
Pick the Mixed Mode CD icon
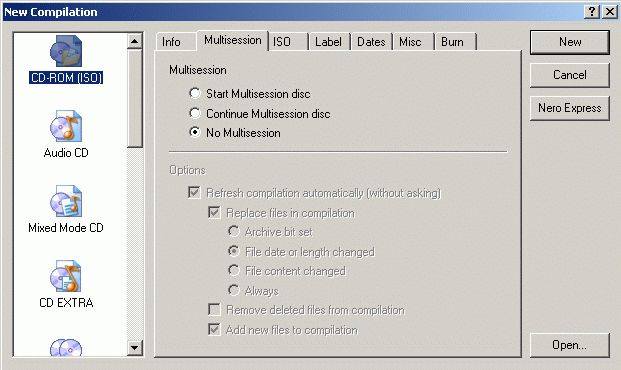coord(66,201)
